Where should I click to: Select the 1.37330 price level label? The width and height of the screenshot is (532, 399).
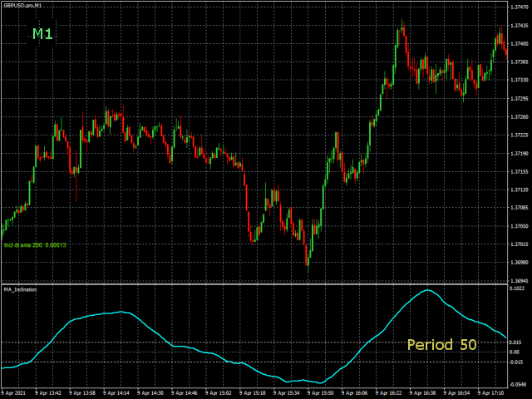(519, 80)
